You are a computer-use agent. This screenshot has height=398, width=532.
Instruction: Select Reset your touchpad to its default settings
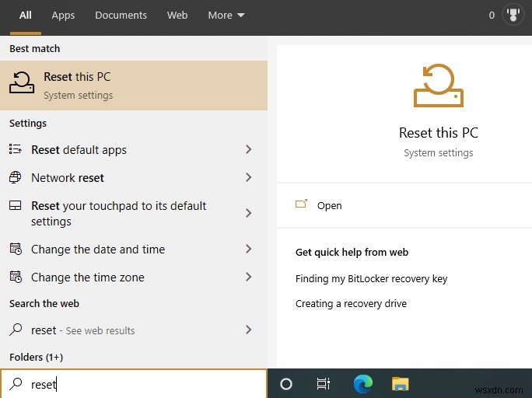[134, 213]
